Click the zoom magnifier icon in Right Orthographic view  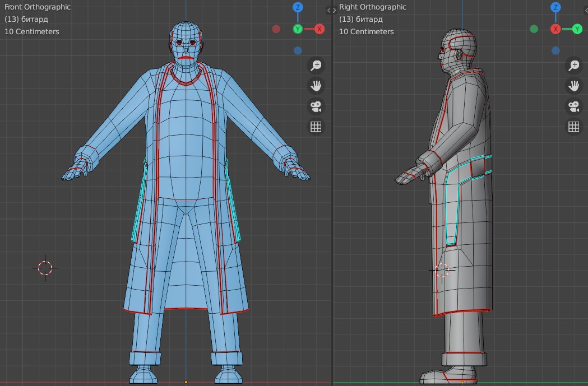point(573,65)
